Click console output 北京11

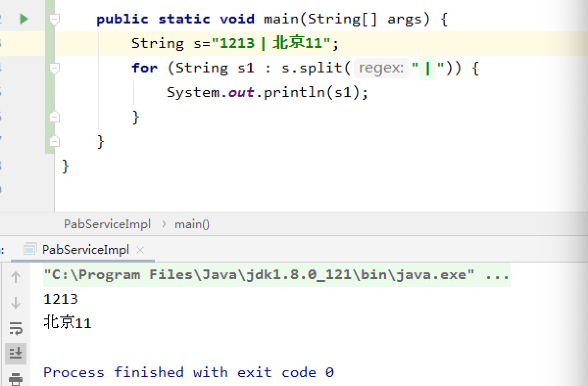[x=68, y=323]
